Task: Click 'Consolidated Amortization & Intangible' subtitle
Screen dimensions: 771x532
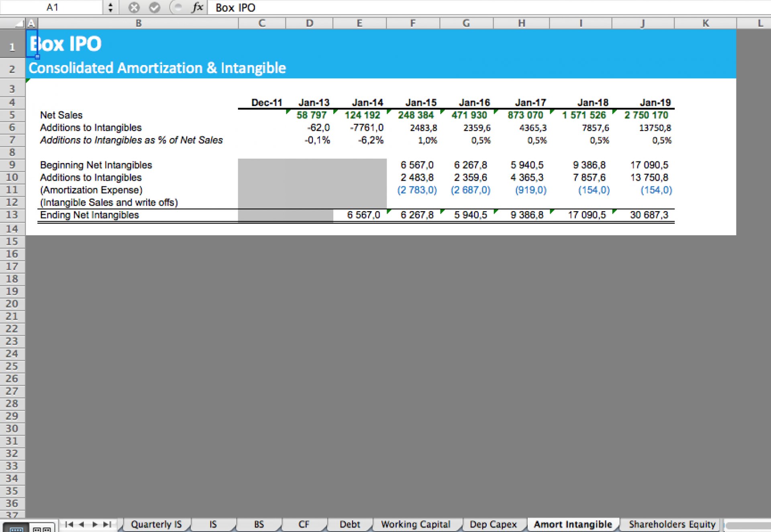Action: click(157, 68)
